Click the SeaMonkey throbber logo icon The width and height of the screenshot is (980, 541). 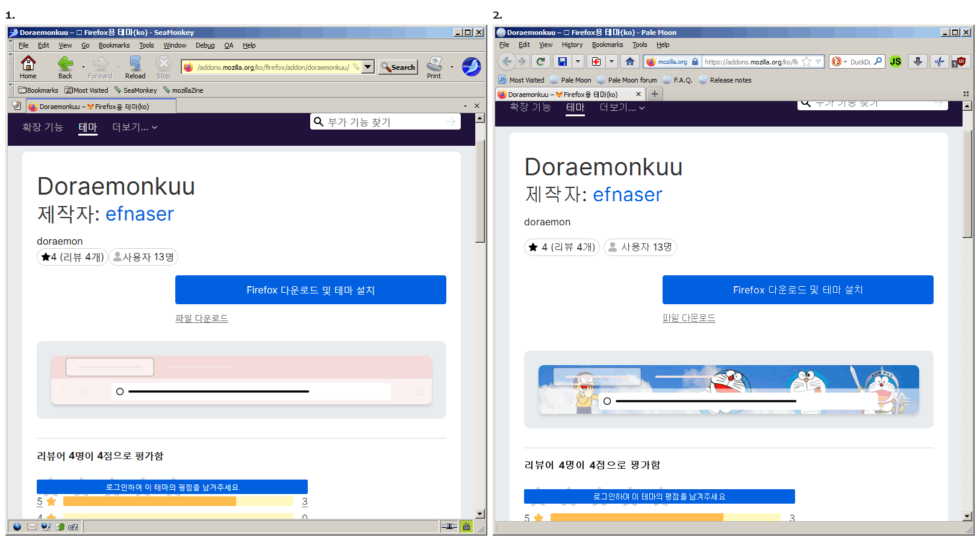(471, 66)
